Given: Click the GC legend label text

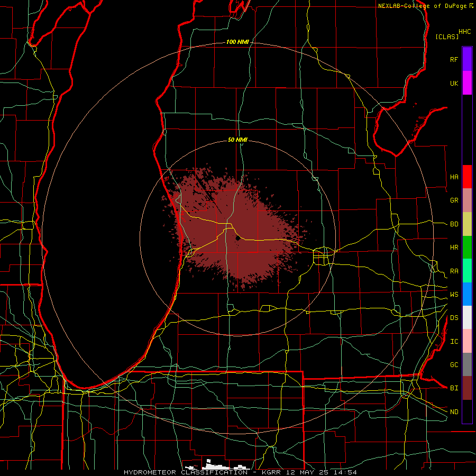Looking at the screenshot, I should coord(454,365).
